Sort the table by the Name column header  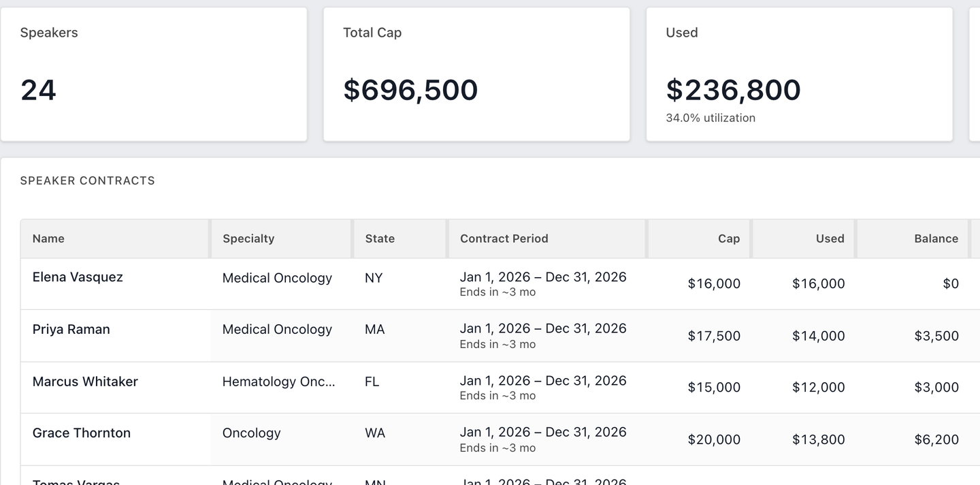coord(114,238)
